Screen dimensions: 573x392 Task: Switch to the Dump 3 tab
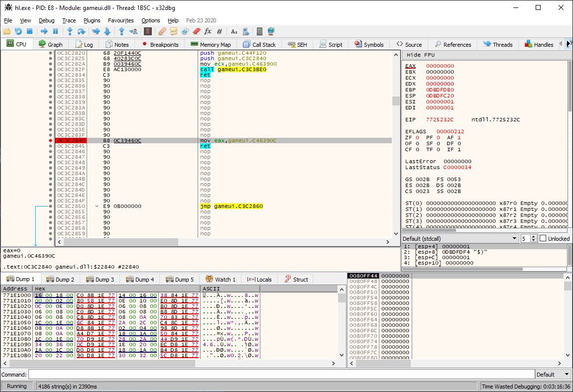click(x=100, y=280)
